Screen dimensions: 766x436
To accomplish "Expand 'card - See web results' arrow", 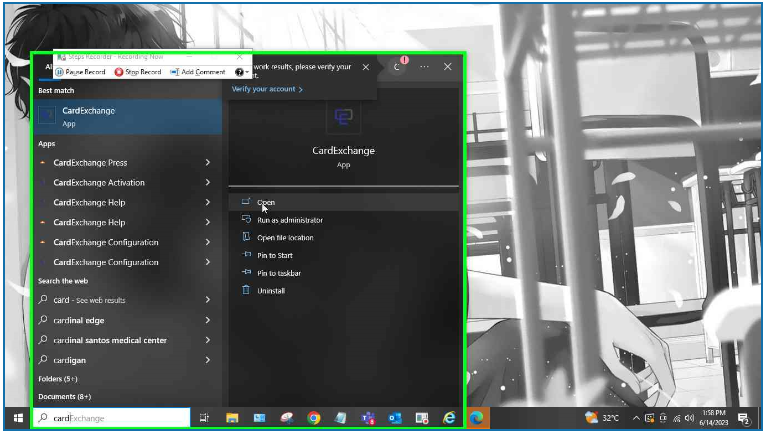I will pos(208,300).
